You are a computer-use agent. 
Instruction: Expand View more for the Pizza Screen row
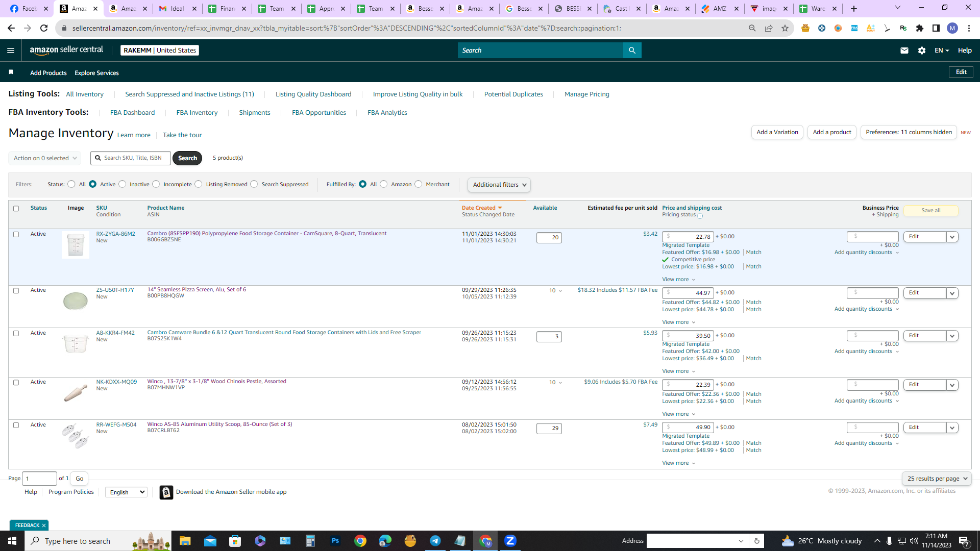point(678,322)
